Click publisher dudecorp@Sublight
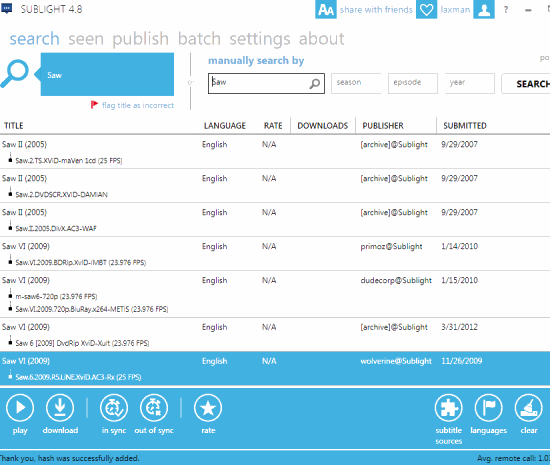This screenshot has height=465, width=550. point(396,281)
